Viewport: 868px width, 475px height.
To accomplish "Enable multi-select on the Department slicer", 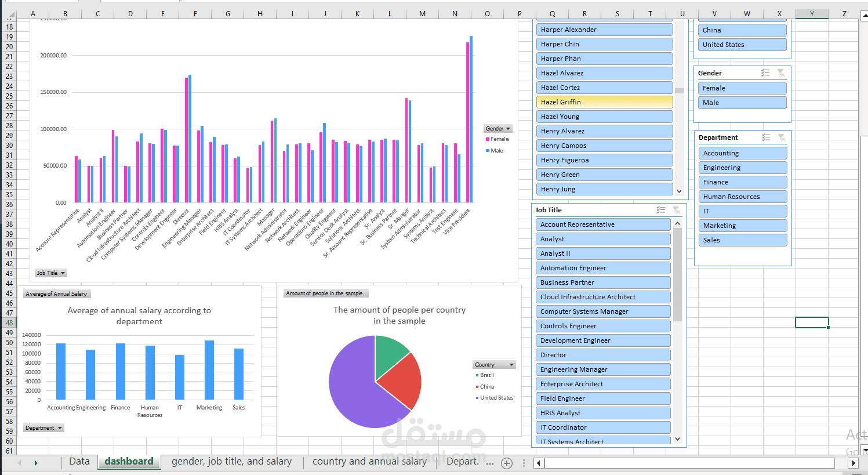I will [x=766, y=137].
